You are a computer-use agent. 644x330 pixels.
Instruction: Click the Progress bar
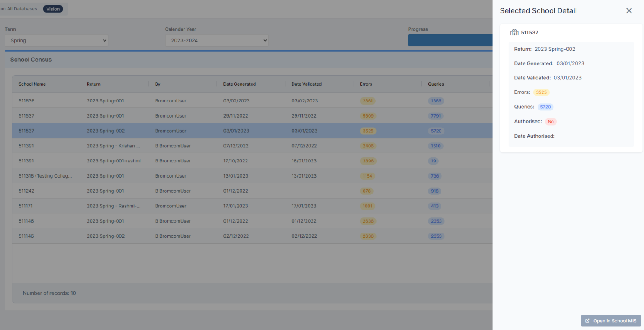[x=450, y=40]
